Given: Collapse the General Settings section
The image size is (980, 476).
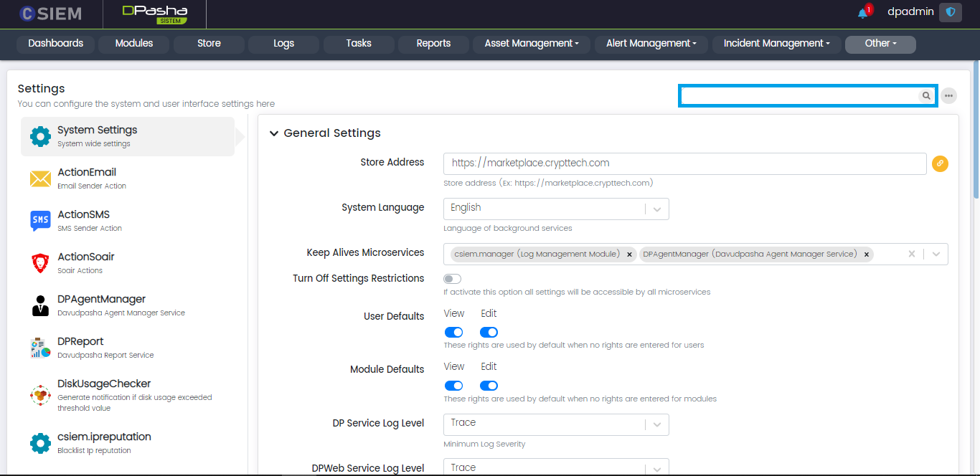Looking at the screenshot, I should [x=274, y=133].
